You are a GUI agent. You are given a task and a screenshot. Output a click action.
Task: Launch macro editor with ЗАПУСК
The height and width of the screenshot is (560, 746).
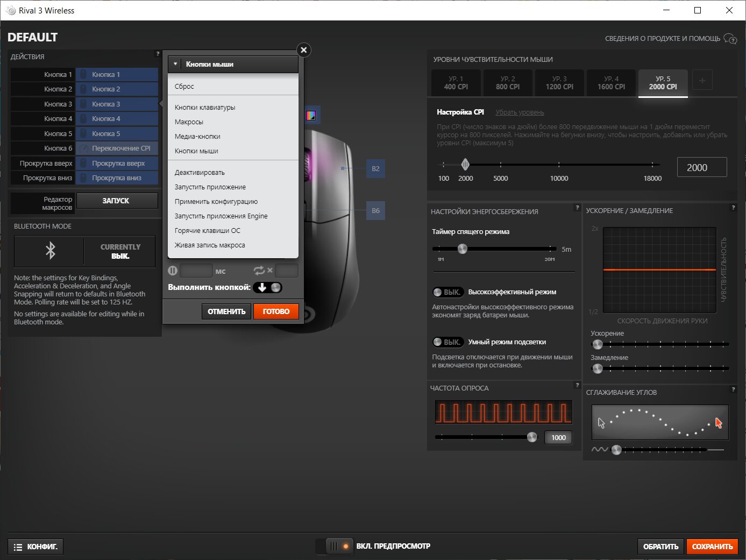(116, 201)
